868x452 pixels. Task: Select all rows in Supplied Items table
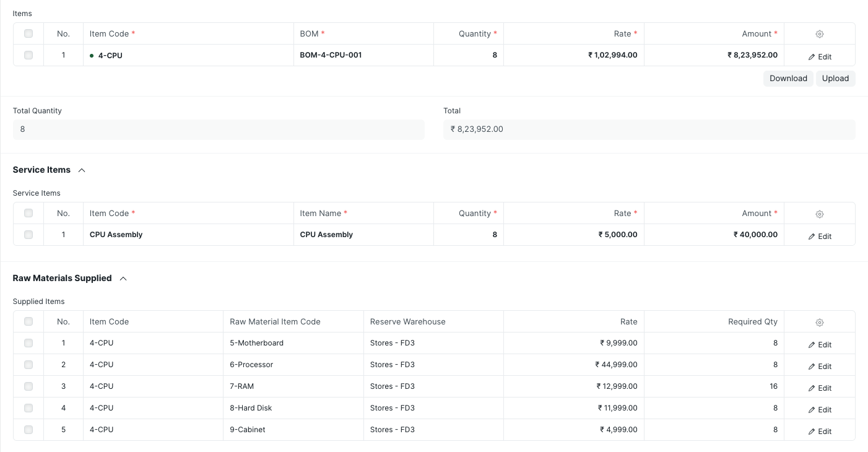(28, 321)
